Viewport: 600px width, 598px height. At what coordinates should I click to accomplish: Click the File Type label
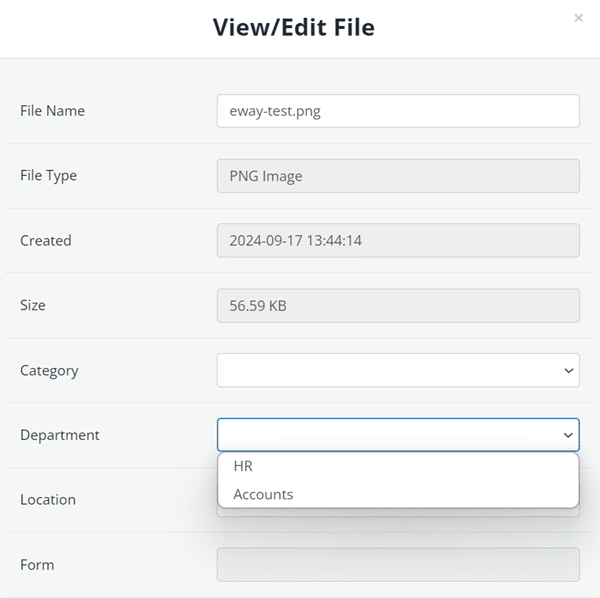click(48, 176)
